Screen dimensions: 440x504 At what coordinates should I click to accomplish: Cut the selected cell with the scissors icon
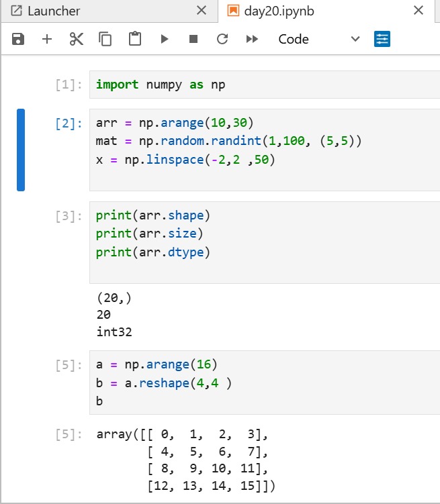pyautogui.click(x=76, y=39)
